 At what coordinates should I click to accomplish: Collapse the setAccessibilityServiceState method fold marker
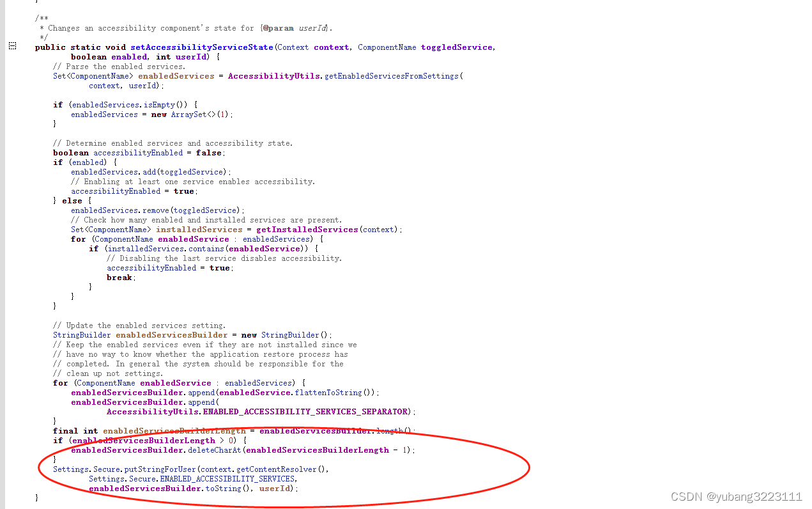point(12,45)
